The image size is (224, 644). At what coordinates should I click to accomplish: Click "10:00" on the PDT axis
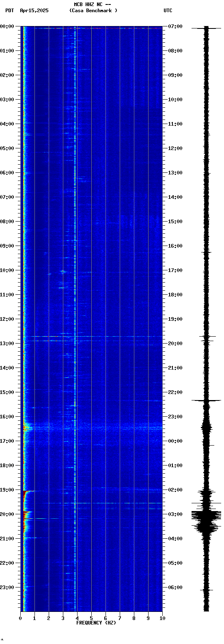tap(7, 270)
